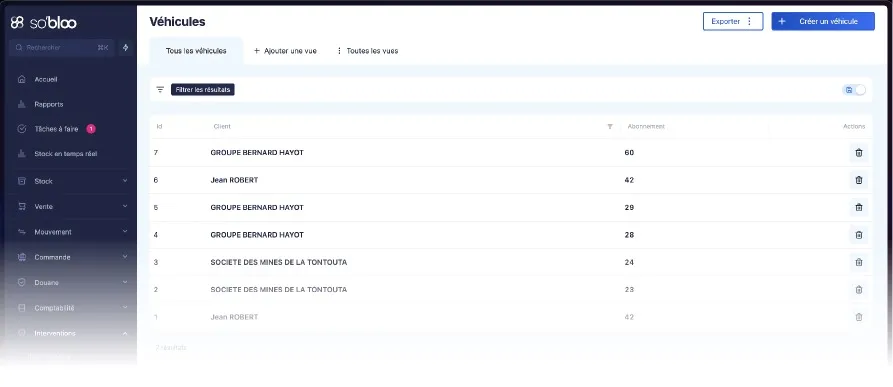This screenshot has width=893, height=387.
Task: Open the Rechercher search field
Action: point(62,48)
